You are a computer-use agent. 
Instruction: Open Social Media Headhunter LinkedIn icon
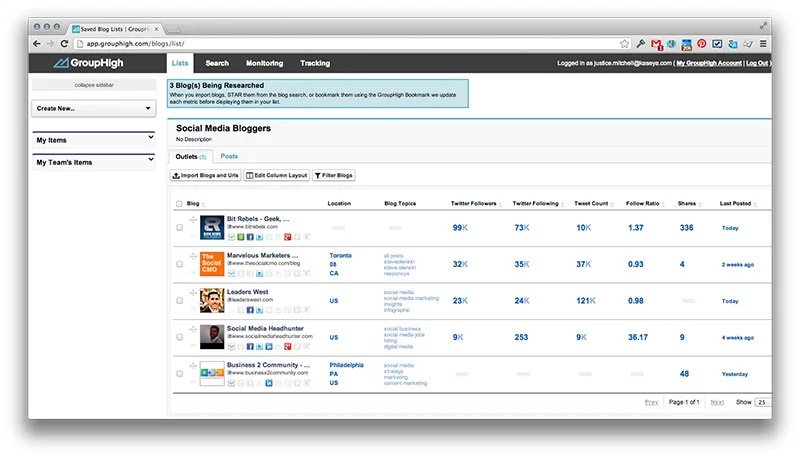point(269,347)
